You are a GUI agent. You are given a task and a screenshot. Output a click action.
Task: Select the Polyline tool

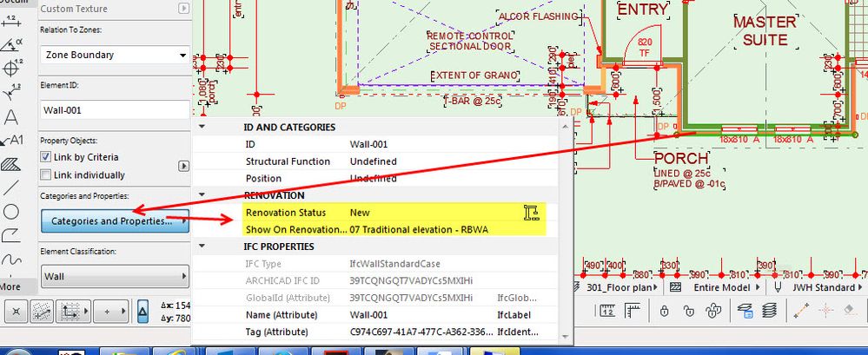tap(11, 235)
